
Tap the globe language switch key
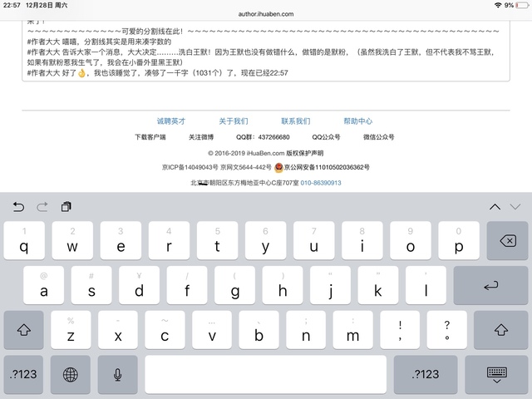coord(71,374)
